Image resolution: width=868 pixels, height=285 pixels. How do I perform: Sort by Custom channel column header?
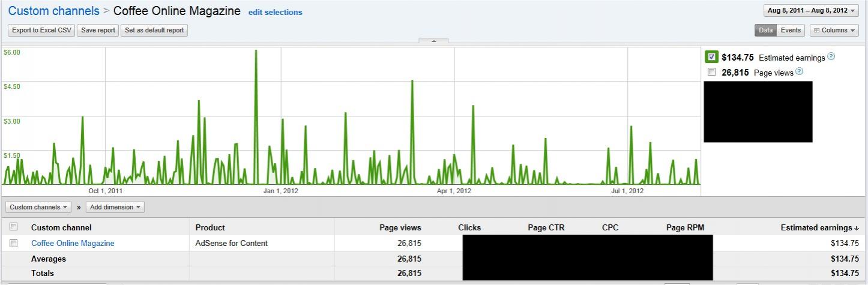[x=61, y=227]
